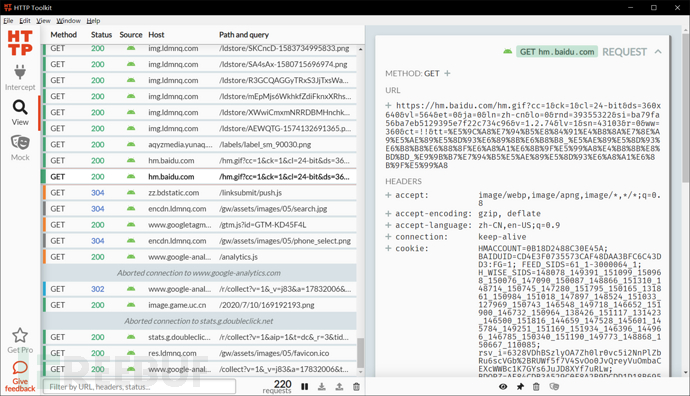690x396 pixels.
Task: Toggle eye icon in request footer
Action: [503, 387]
